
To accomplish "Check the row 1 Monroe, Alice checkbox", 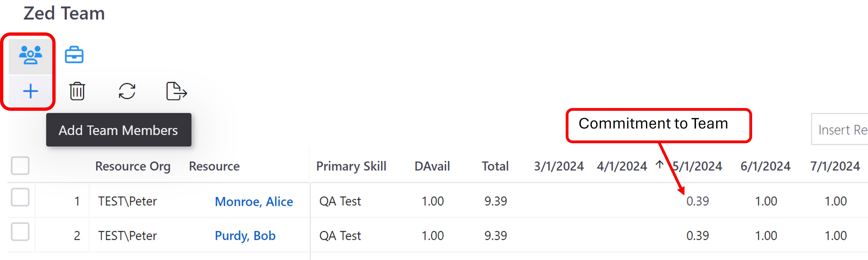I will point(20,197).
